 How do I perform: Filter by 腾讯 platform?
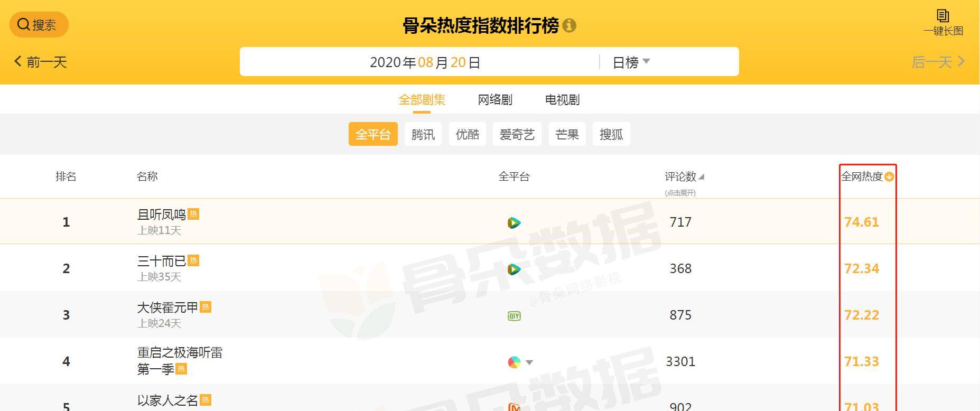[423, 134]
